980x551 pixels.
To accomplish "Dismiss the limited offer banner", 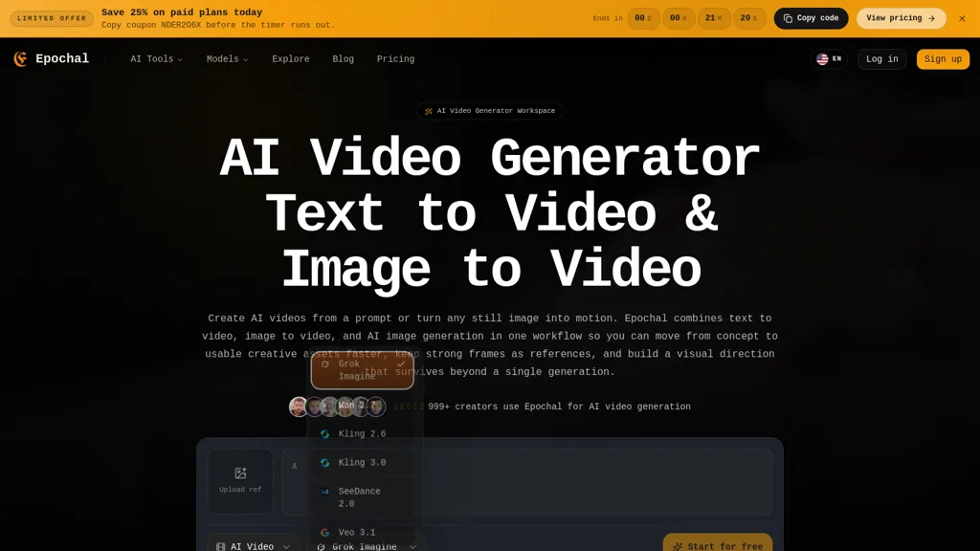I will pyautogui.click(x=962, y=18).
